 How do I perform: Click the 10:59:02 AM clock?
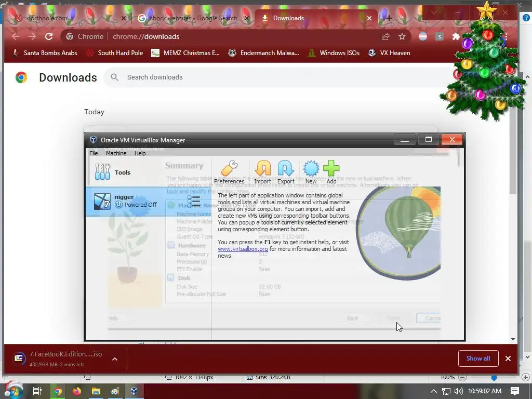[x=485, y=391]
